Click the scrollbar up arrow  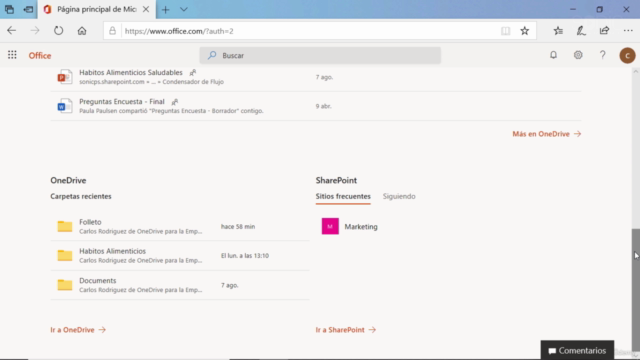click(636, 71)
